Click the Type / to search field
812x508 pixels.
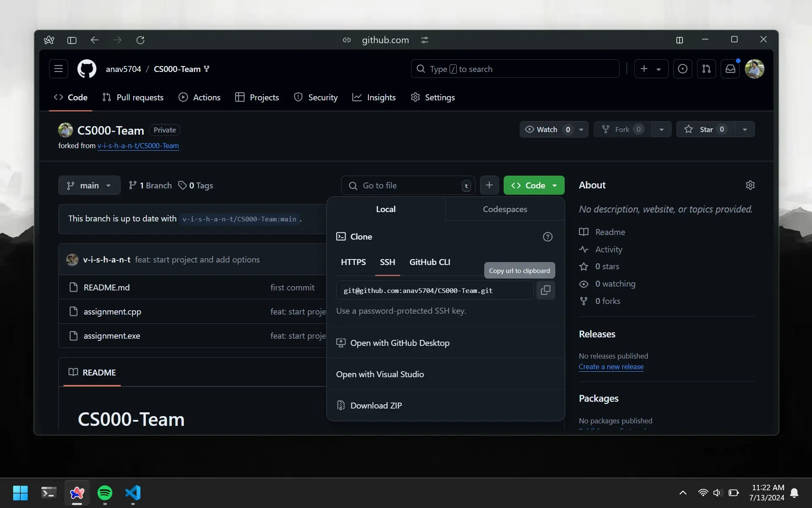(x=515, y=69)
